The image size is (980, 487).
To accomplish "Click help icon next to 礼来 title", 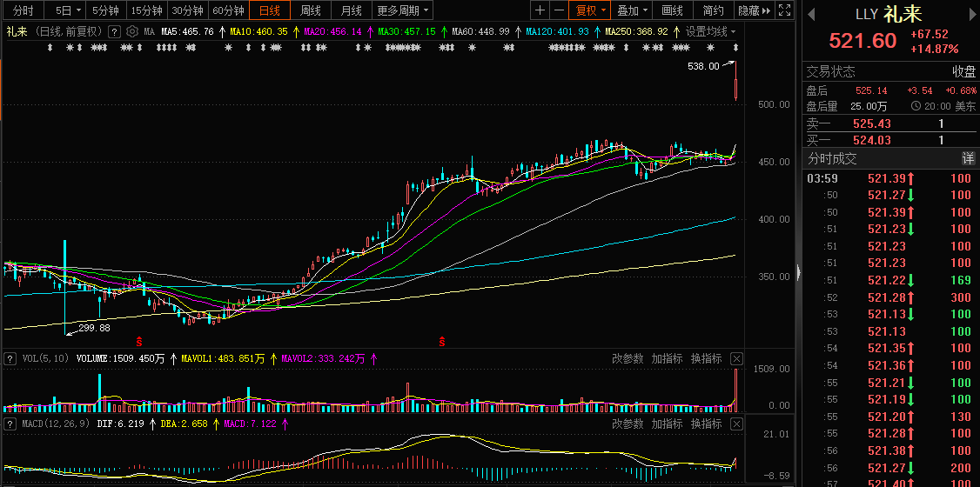I will 114,31.
